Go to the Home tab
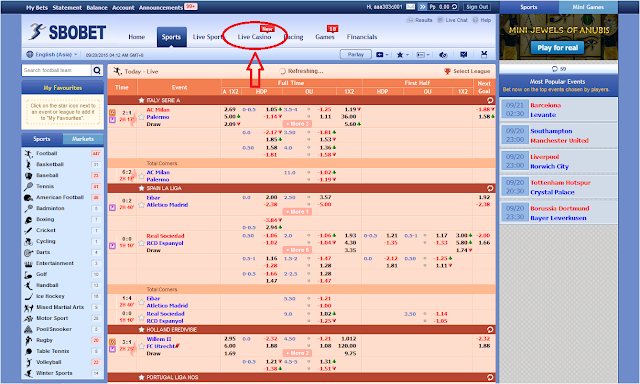Screen dimensions: 640x384 (137, 37)
